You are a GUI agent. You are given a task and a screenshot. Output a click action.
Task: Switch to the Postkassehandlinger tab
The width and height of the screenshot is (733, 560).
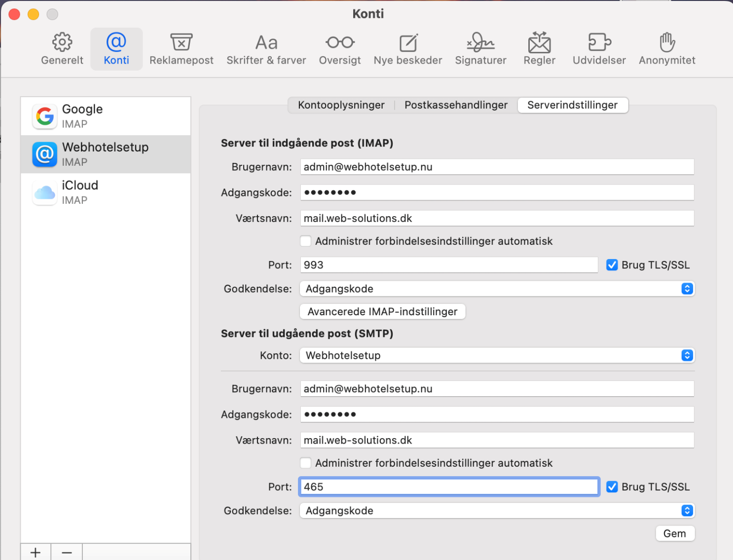coord(456,105)
